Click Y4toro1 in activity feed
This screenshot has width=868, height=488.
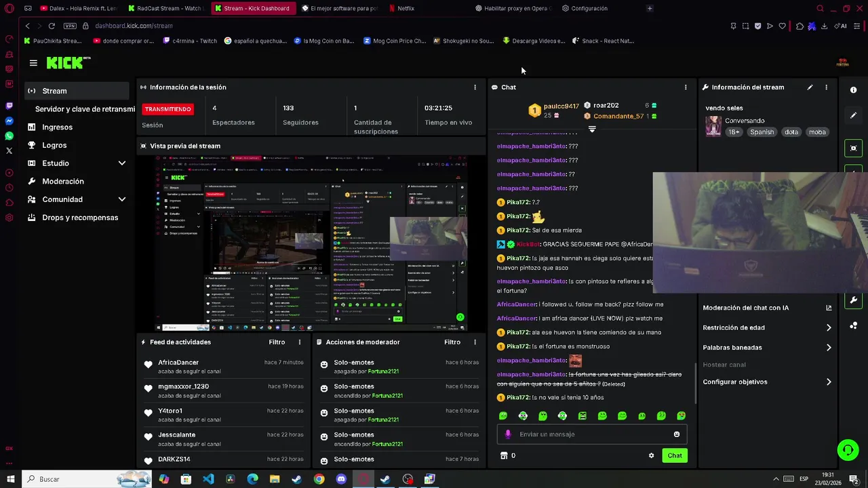170,411
